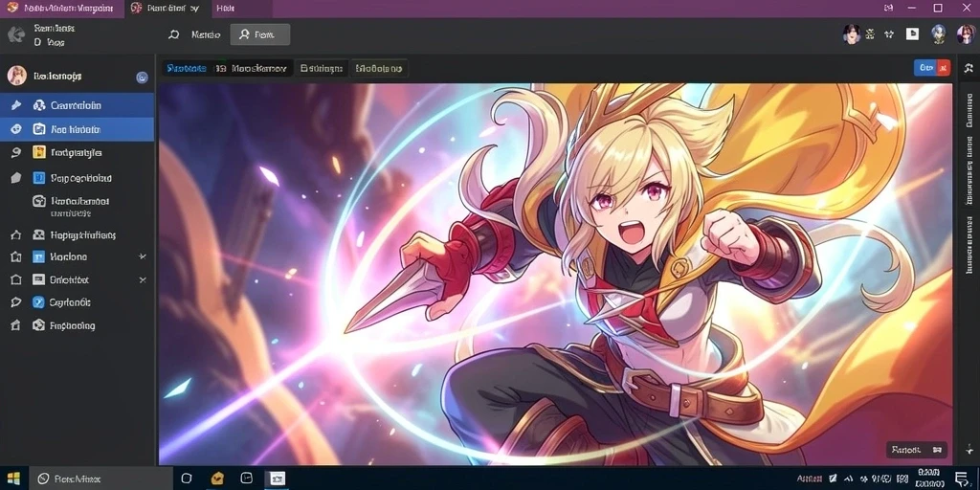
Task: Expand the sidebar row with white monitor icon
Action: tap(143, 280)
